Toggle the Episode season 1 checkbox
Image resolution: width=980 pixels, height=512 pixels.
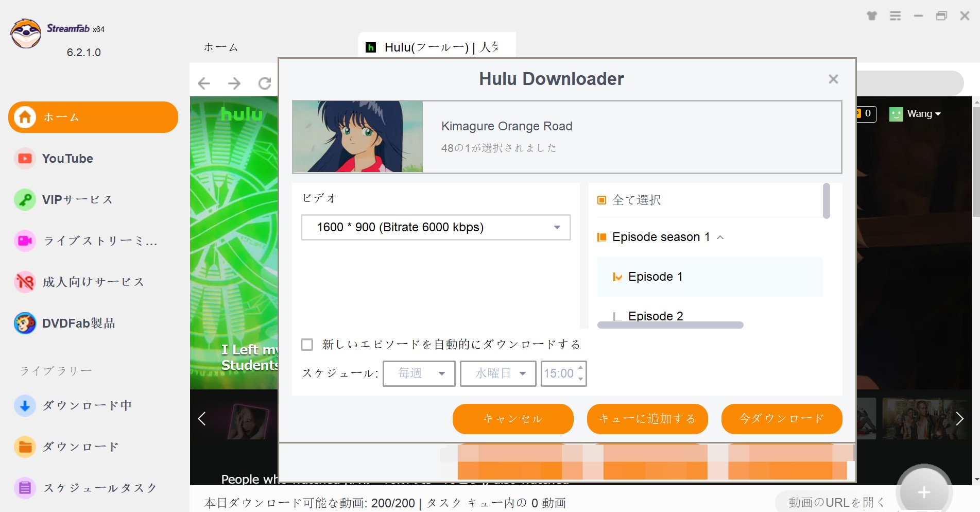click(x=601, y=237)
